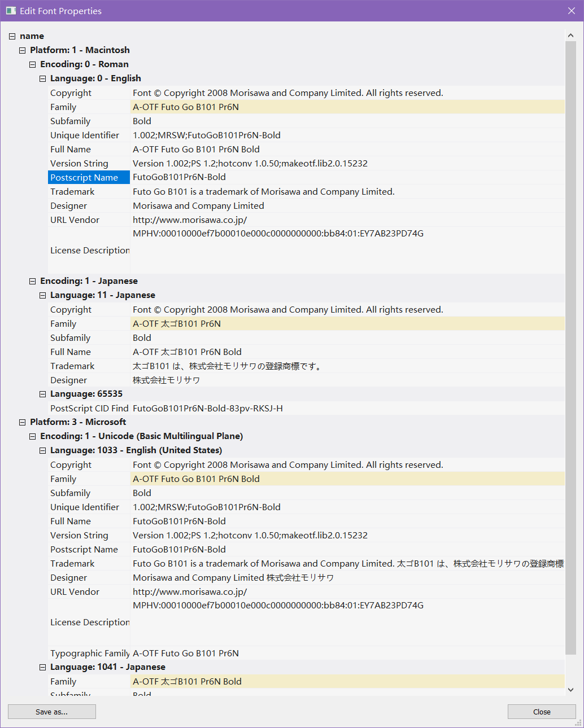Collapse Language: 1033 - English node
584x728 pixels.
tap(42, 450)
